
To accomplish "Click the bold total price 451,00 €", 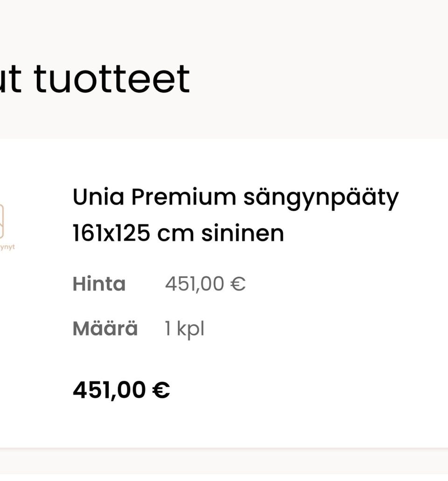I will (121, 390).
